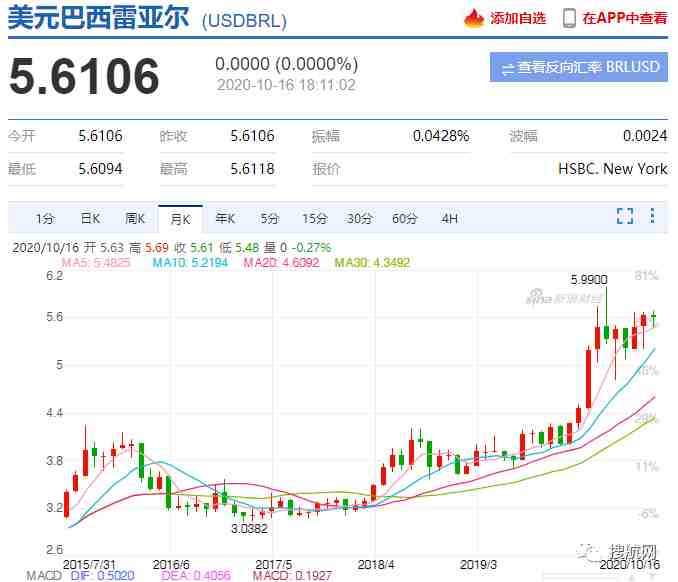678x582 pixels.
Task: Click the 最低 value 5.6094
Action: click(x=100, y=169)
